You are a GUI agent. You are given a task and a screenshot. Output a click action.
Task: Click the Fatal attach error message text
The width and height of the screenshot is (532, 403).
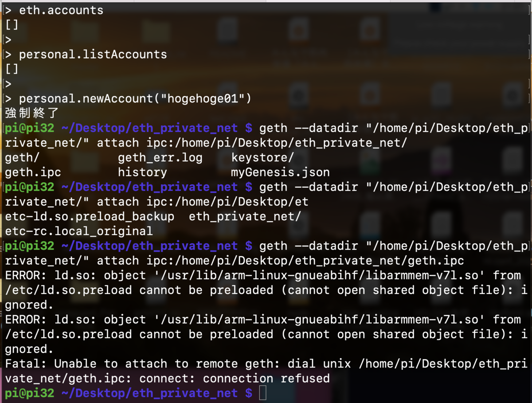tap(177, 364)
